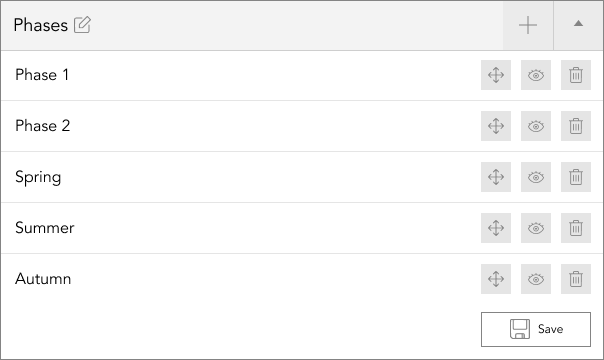The image size is (604, 360).
Task: Toggle visibility of Phase 1
Action: [x=536, y=75]
